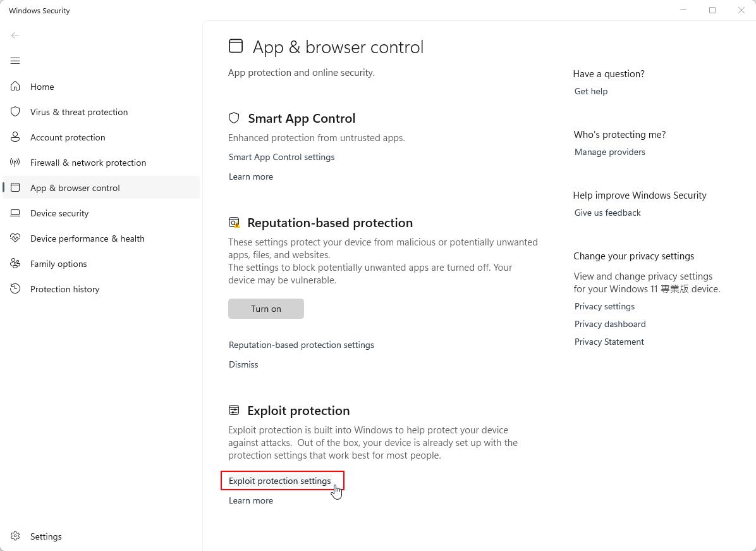Select App & browser control menu item
This screenshot has width=756, height=551.
point(75,188)
